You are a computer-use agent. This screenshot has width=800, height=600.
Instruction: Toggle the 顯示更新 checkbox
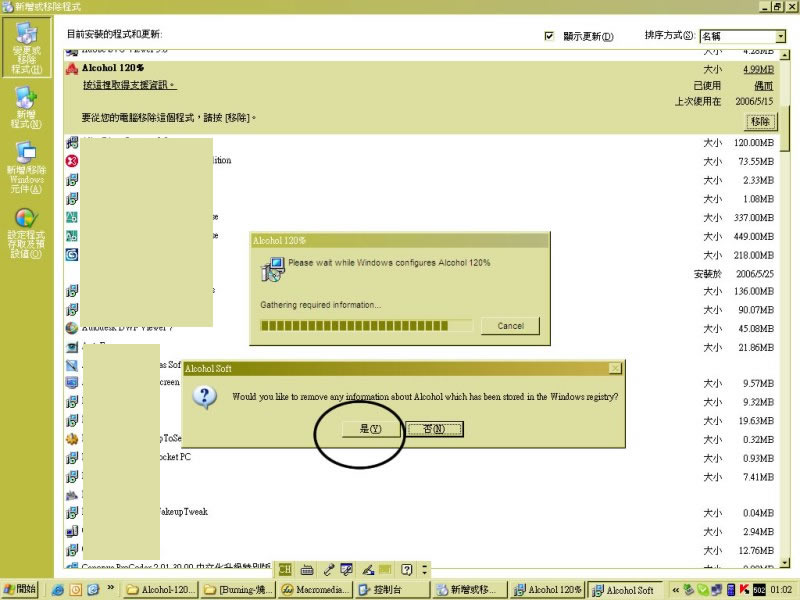point(549,36)
